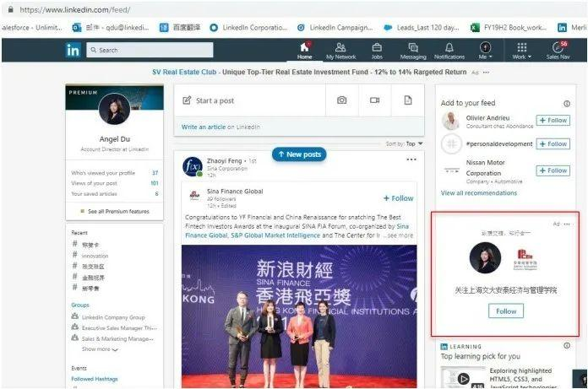Follow Olivier Andrieu

point(553,120)
